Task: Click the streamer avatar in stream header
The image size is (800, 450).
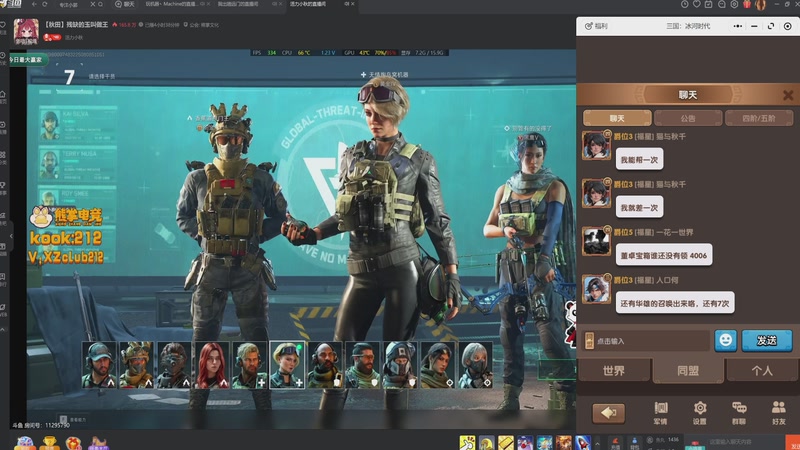Action: pos(26,31)
